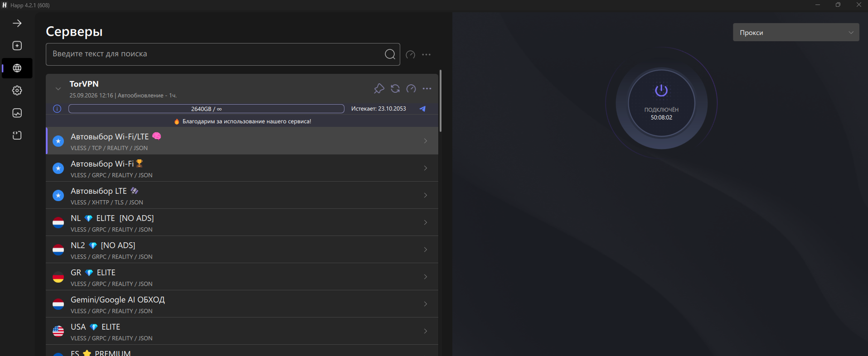The width and height of the screenshot is (868, 356).
Task: Click the 2640GB traffic usage bar
Action: point(206,109)
